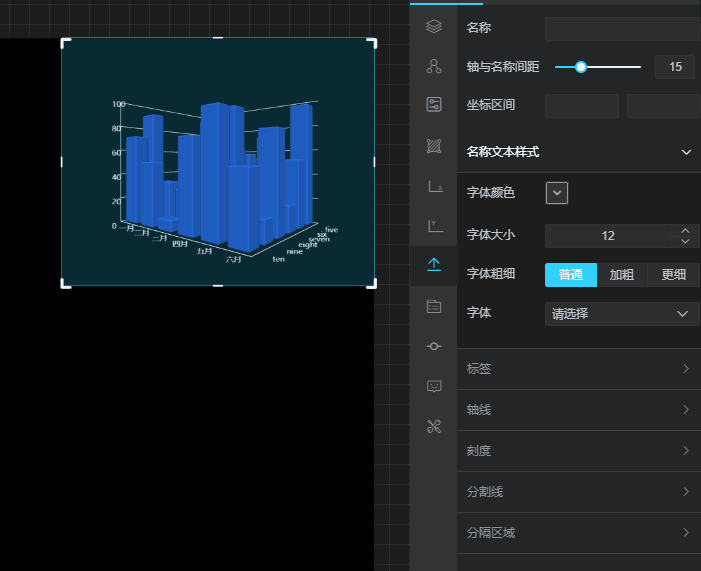
Task: Click the '100' value-axis label
Action: [118, 104]
